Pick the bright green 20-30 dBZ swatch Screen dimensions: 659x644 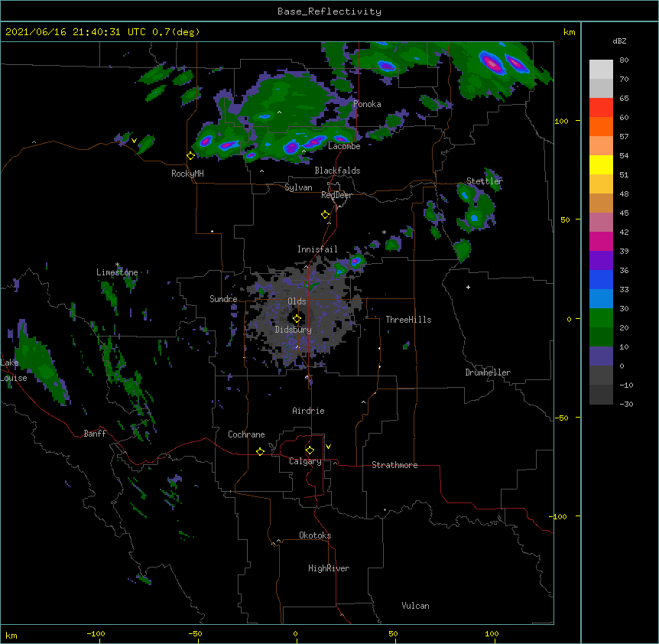click(601, 318)
